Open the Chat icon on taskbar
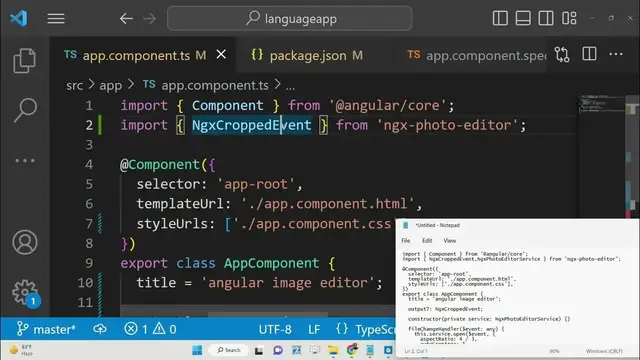The height and width of the screenshot is (360, 640). 278,350
